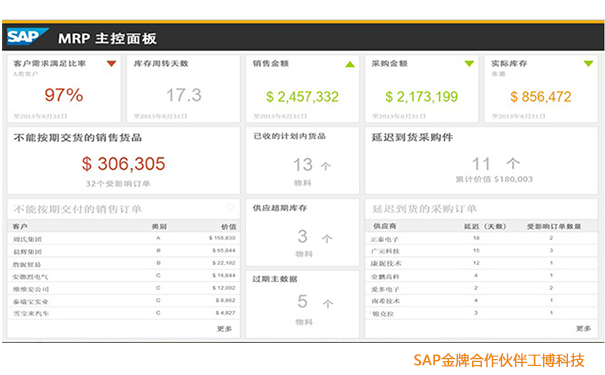Click the red down-trend triangle on 客户需求满足比率

click(112, 64)
